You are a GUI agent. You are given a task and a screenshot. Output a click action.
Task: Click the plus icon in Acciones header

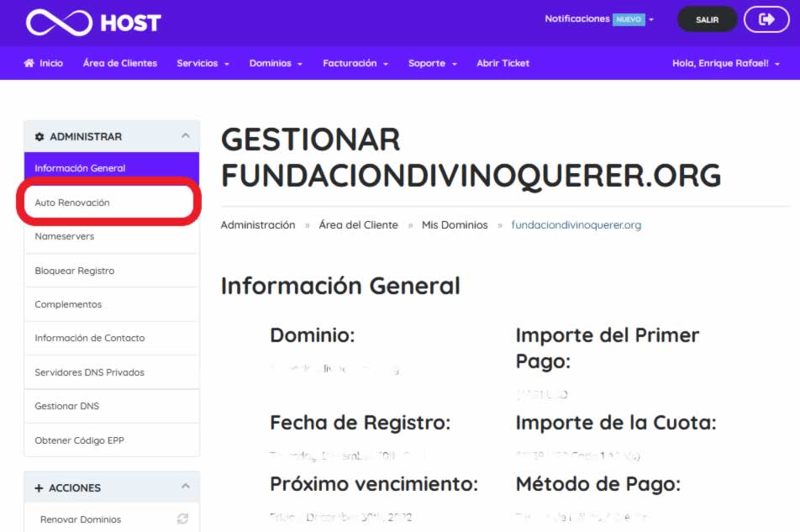[x=39, y=488]
